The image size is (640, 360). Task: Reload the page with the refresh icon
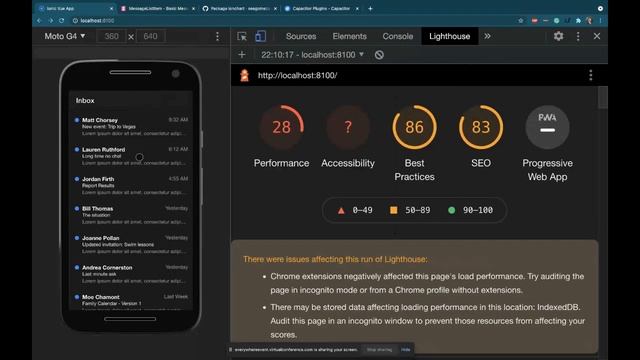point(61,20)
